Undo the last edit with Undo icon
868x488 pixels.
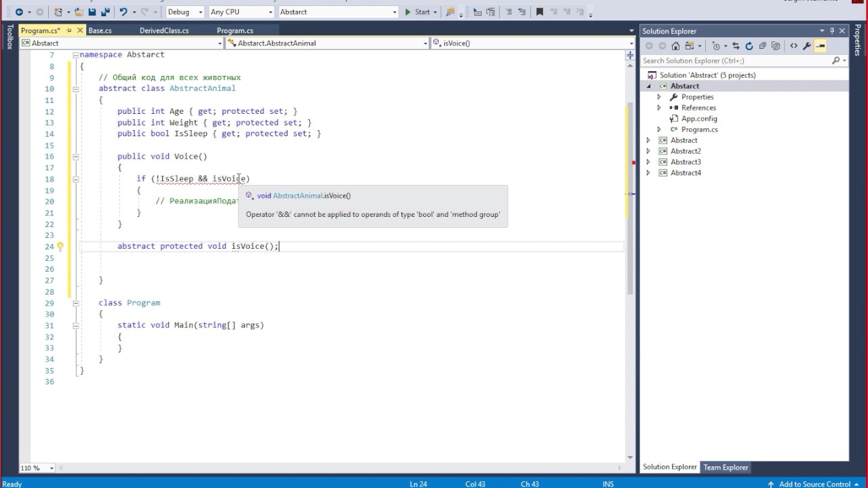click(x=123, y=12)
